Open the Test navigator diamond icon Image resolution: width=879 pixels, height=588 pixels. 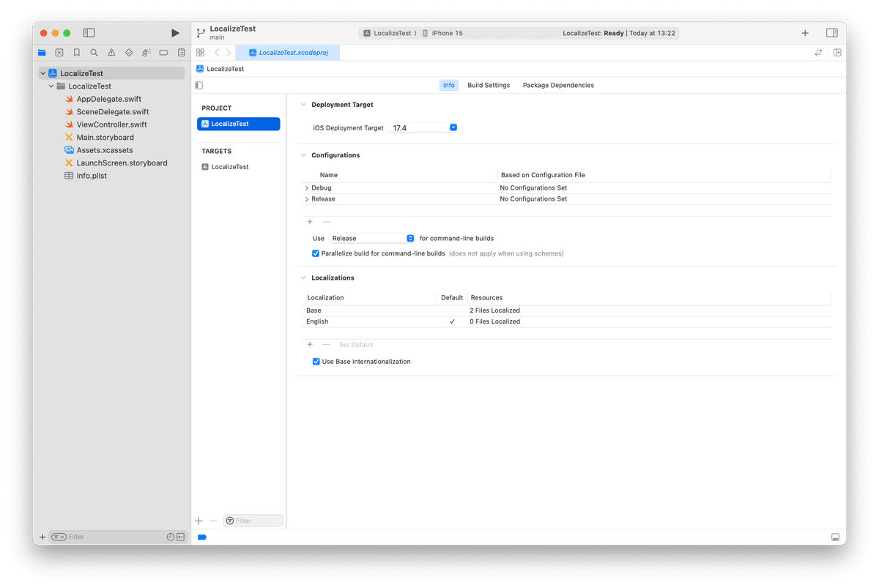(129, 53)
